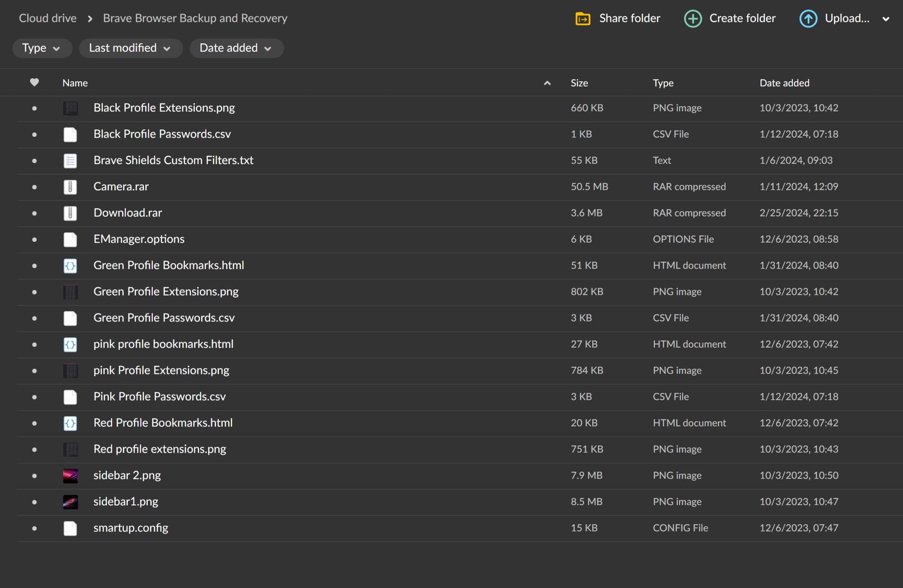Click Brave Shields Custom Filters text icon
Image resolution: width=903 pixels, height=588 pixels.
[x=70, y=161]
